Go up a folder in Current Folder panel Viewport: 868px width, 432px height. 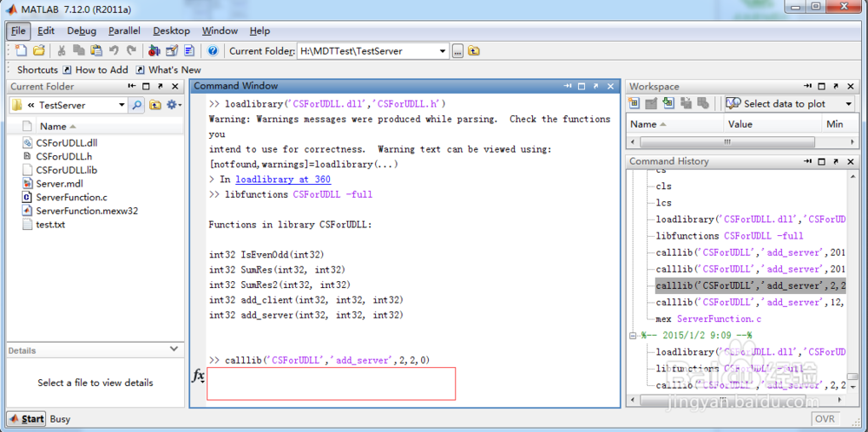click(x=155, y=105)
